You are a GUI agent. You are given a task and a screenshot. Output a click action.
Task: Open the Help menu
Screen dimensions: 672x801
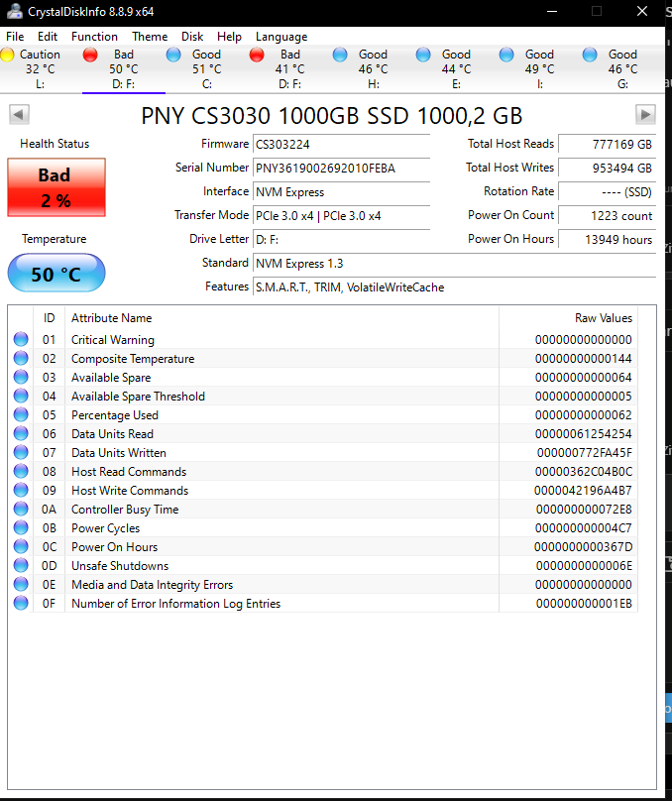tap(229, 37)
